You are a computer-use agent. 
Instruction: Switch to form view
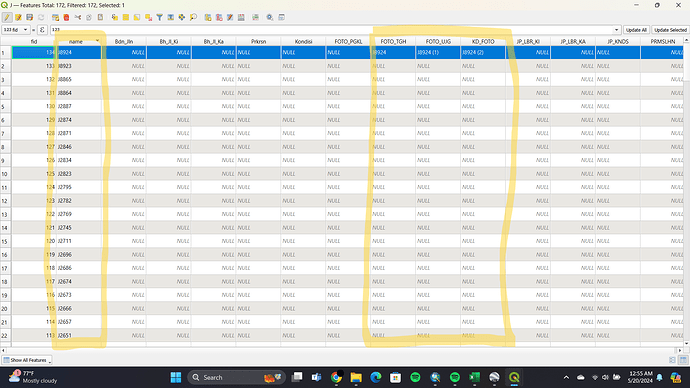pyautogui.click(x=672, y=360)
